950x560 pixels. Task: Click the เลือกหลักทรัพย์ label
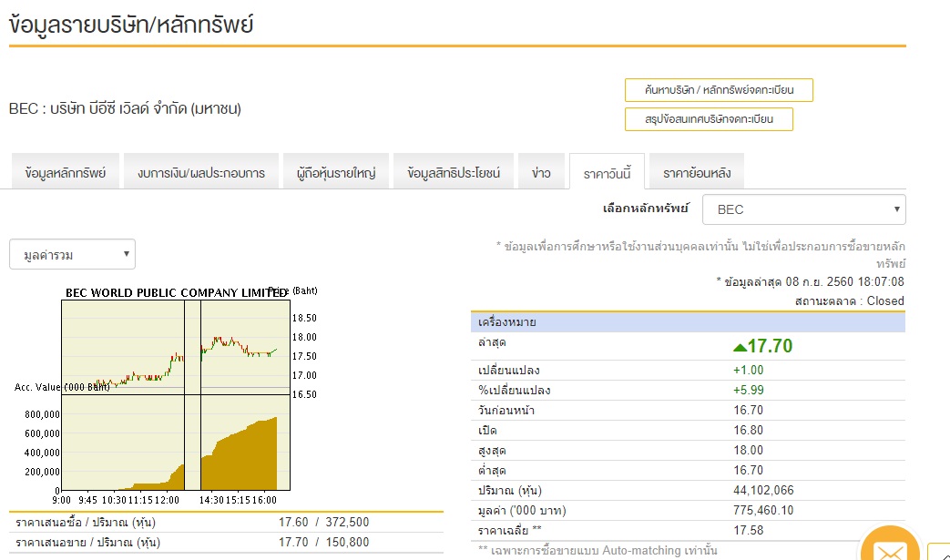[645, 209]
